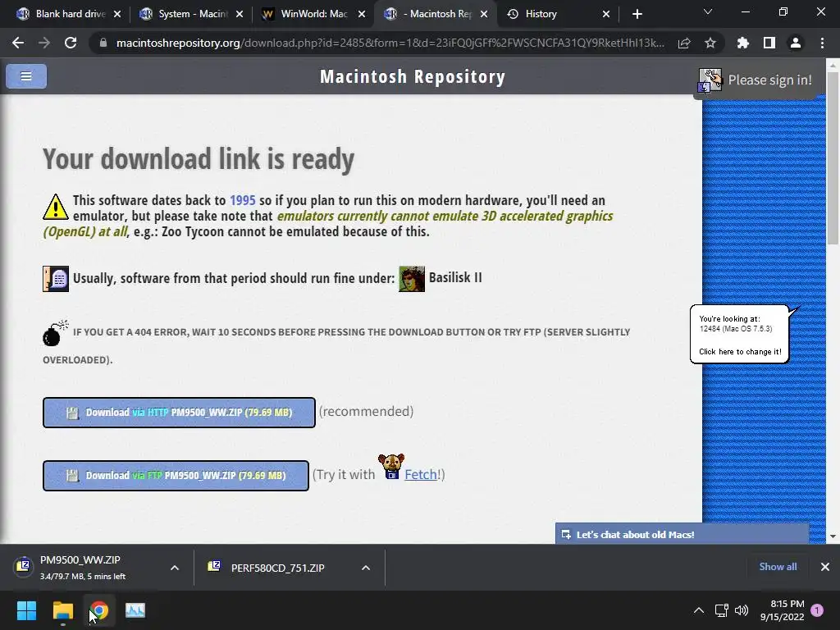Click the address bar URL
Image resolution: width=840 pixels, height=630 pixels.
pyautogui.click(x=390, y=43)
